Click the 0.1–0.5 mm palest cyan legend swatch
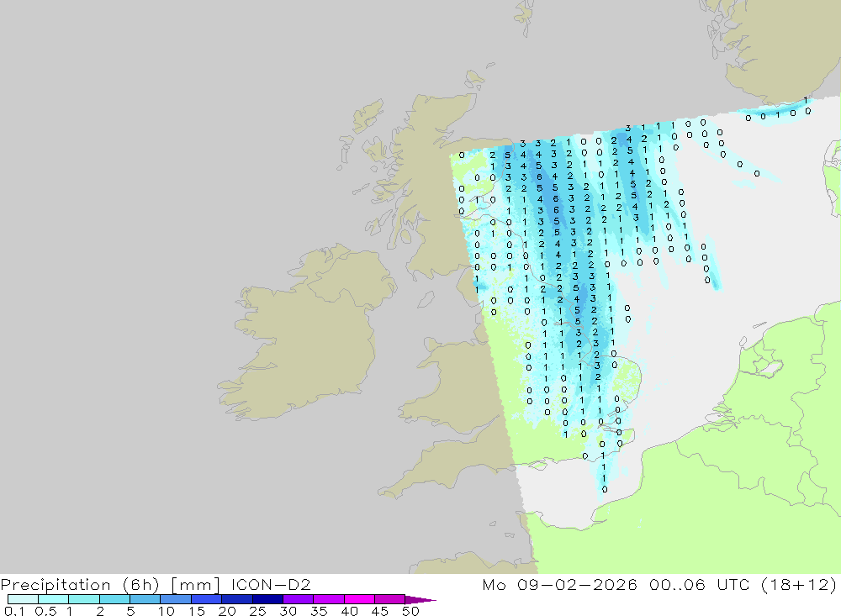Screen dimensions: 841x616 click(x=23, y=599)
